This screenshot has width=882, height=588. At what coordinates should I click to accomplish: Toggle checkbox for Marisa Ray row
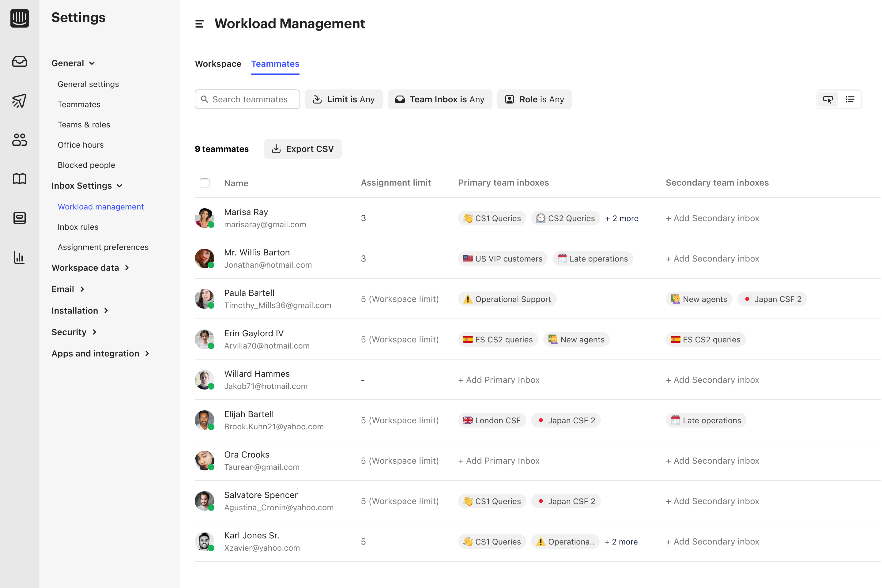click(204, 217)
